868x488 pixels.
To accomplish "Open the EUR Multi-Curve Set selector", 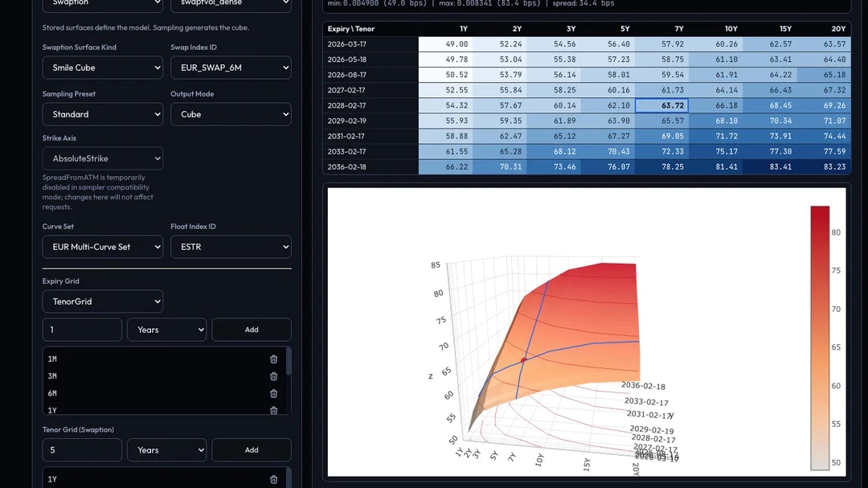I will (x=102, y=247).
